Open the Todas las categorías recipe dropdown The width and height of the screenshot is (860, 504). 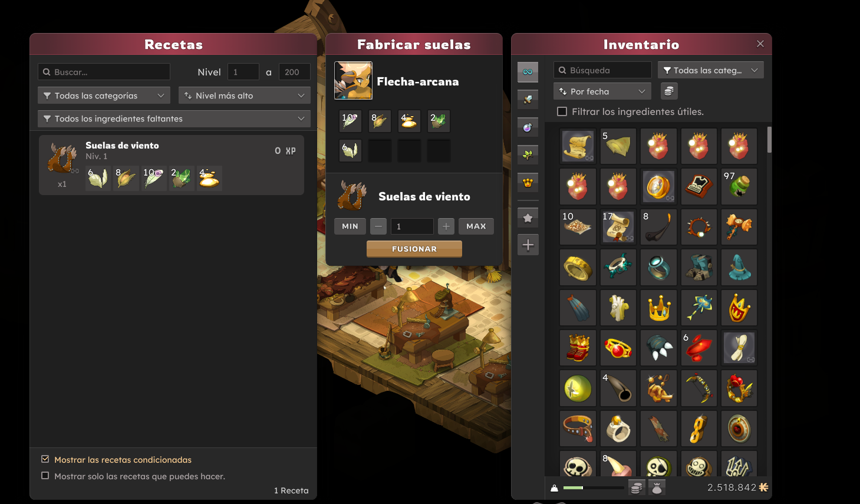(x=104, y=95)
